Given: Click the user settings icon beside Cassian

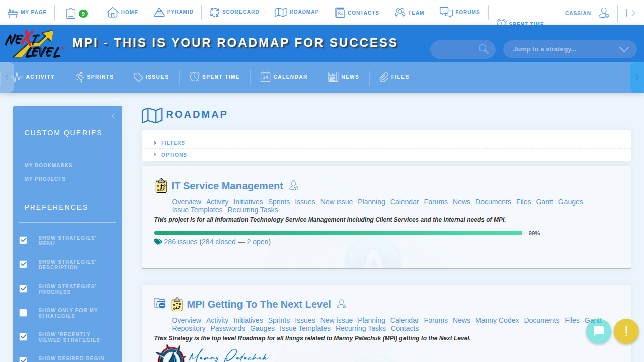Looking at the screenshot, I should click(x=604, y=13).
